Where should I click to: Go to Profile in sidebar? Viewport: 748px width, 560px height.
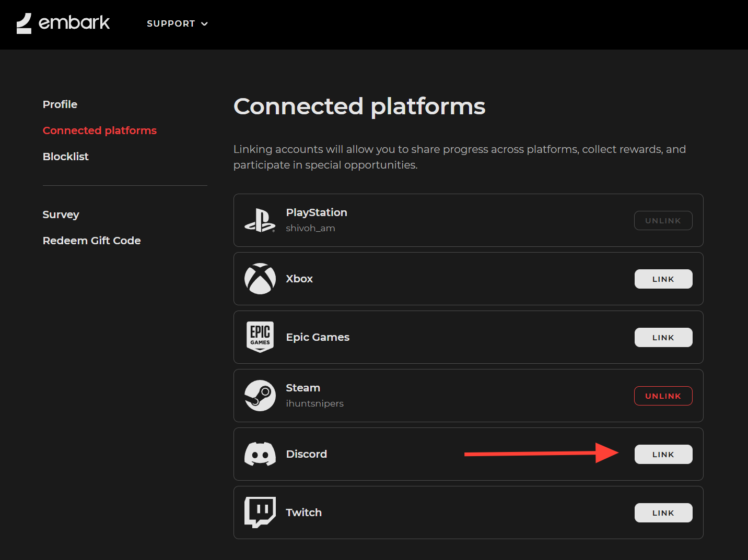tap(60, 104)
